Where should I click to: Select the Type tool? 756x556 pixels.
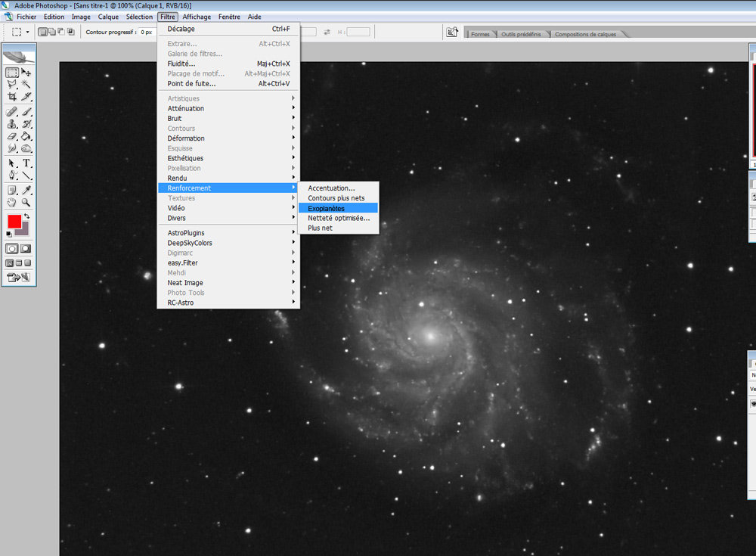coord(26,163)
